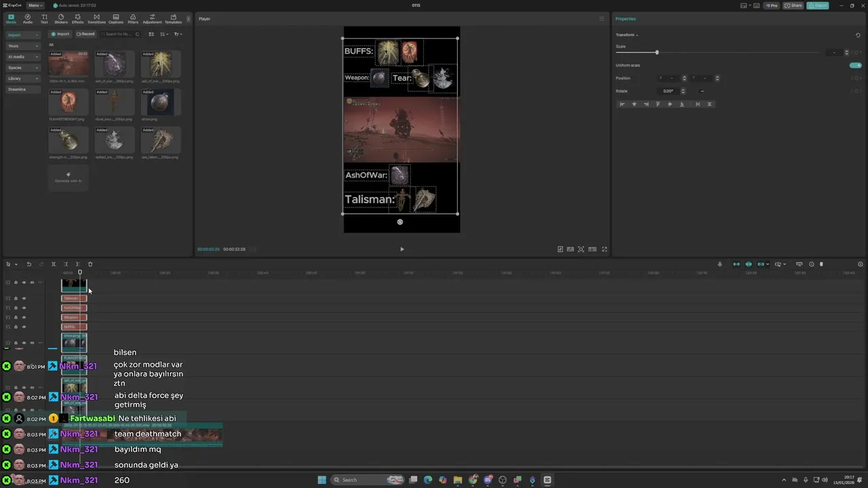Open the Templates tab
Image resolution: width=868 pixels, height=488 pixels.
(173, 18)
